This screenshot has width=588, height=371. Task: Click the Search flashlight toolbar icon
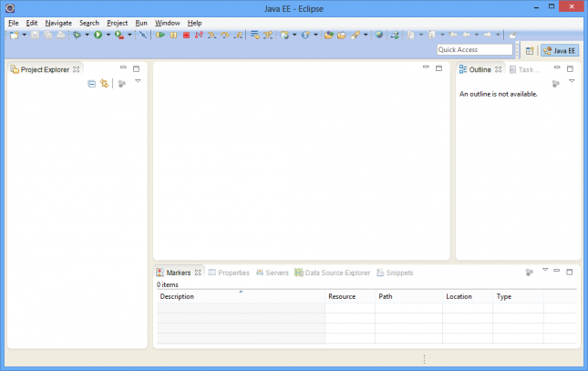click(356, 36)
